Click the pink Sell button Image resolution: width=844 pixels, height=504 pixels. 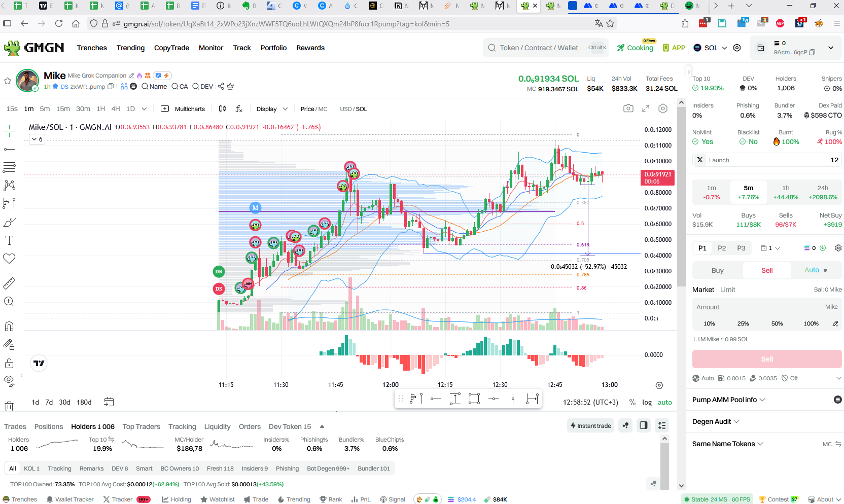[x=767, y=359]
